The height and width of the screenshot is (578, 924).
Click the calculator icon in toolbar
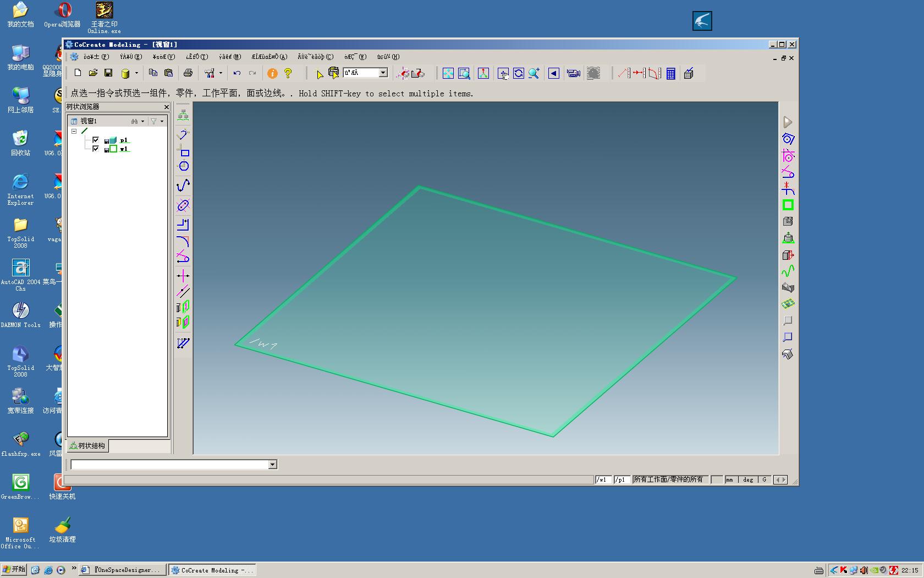[671, 73]
